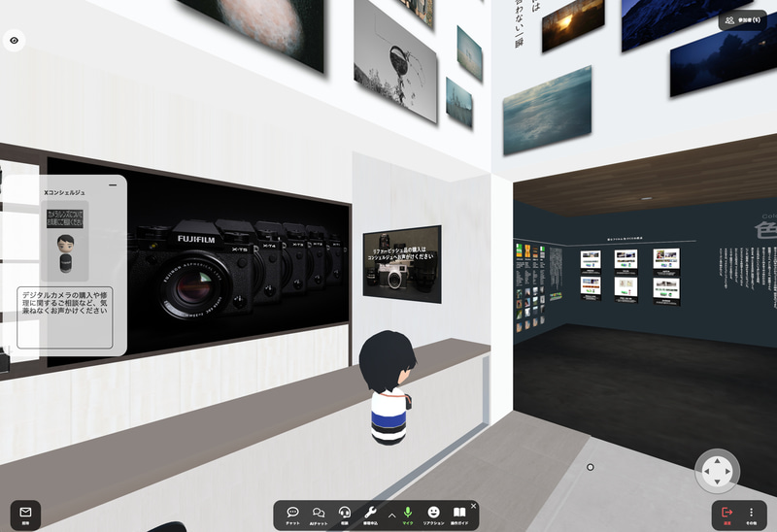This screenshot has height=532, width=777.
Task: Click the movement pad down arrow
Action: click(717, 482)
